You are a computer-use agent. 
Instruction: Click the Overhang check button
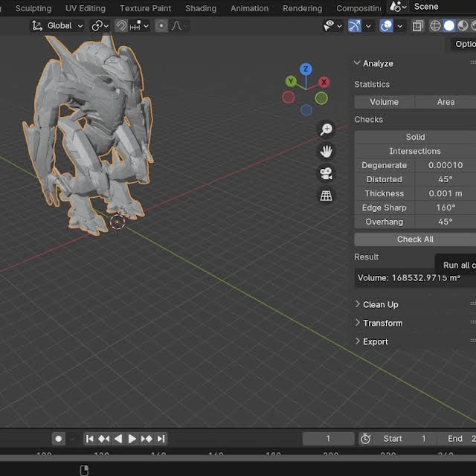tap(384, 222)
